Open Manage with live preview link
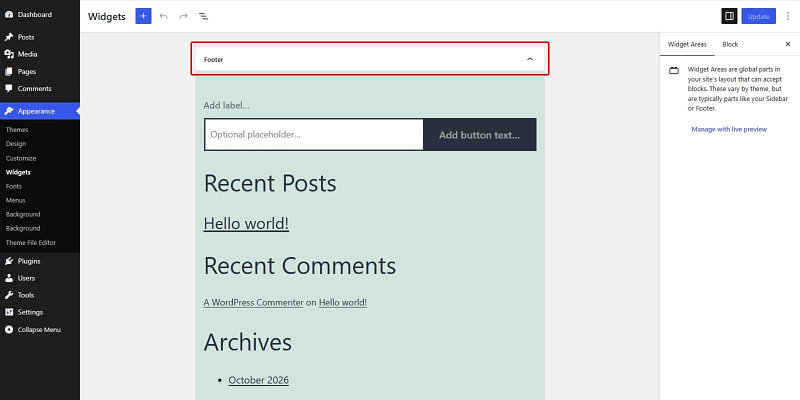The image size is (800, 400). [x=729, y=130]
